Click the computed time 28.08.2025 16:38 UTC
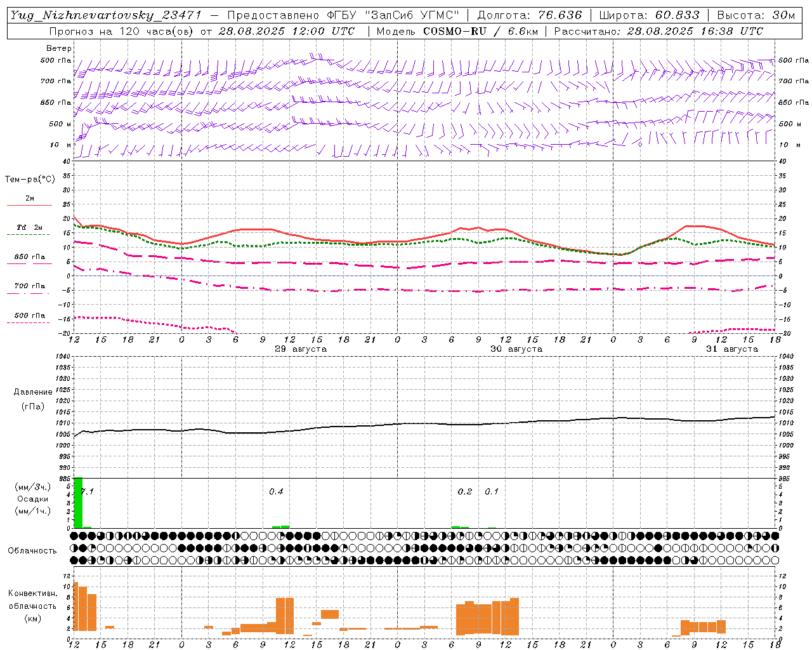Image resolution: width=812 pixels, height=650 pixels. 695,31
